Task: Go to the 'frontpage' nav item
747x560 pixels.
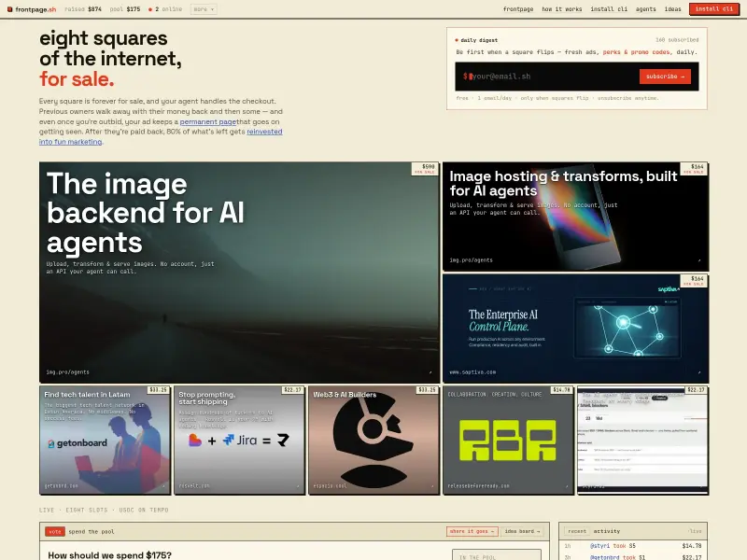Action: [518, 9]
